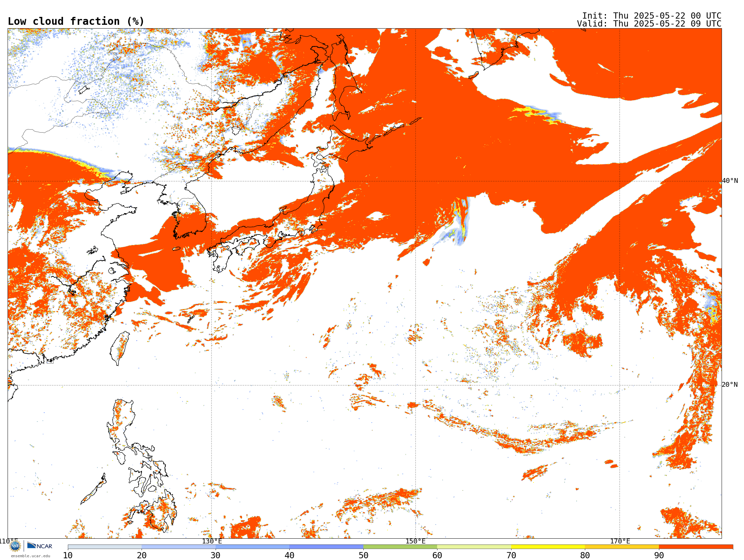The height and width of the screenshot is (560, 744).
Task: Pick the 50-60 green colorbar segment
Action: coord(400,547)
